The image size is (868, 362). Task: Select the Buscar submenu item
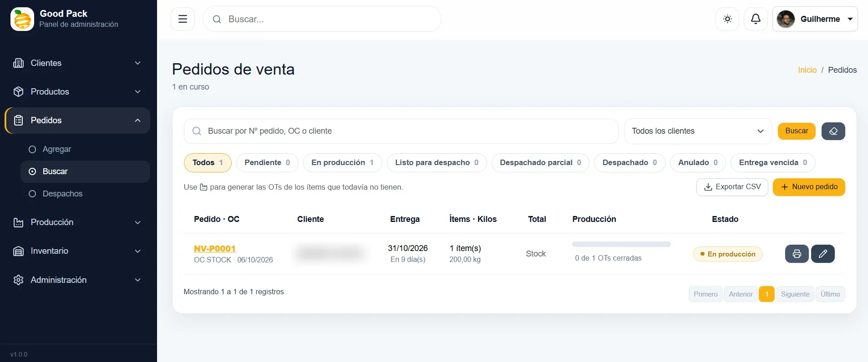[x=85, y=171]
